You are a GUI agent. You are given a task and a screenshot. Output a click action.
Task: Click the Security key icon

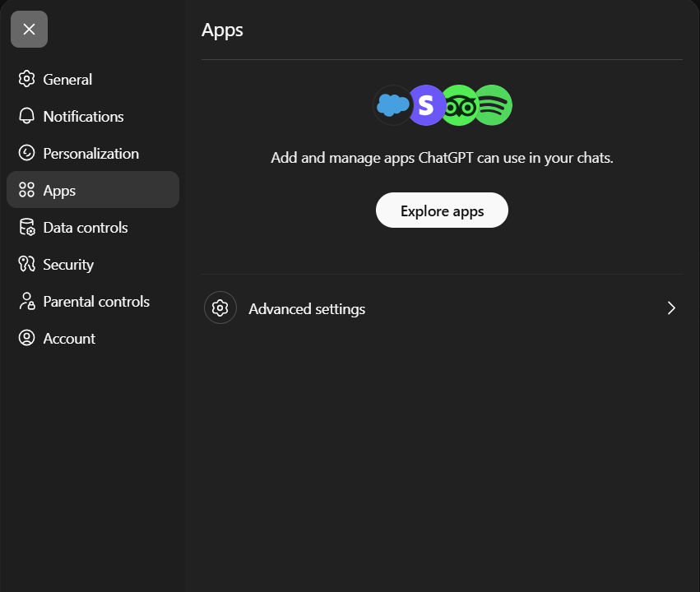(x=27, y=264)
